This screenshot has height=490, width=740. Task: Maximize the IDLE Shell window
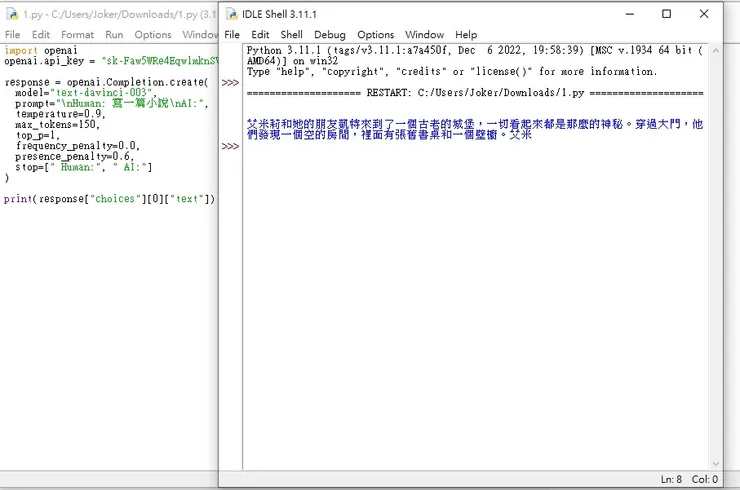tap(666, 14)
